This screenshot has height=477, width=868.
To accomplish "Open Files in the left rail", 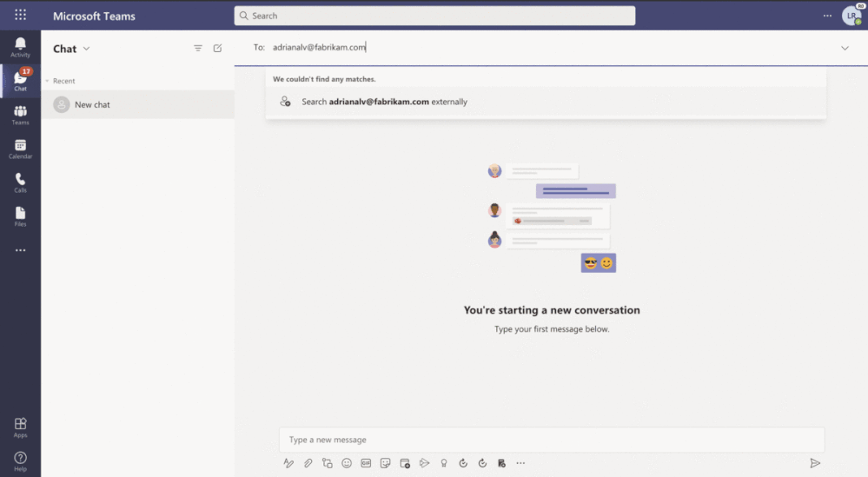I will click(20, 216).
